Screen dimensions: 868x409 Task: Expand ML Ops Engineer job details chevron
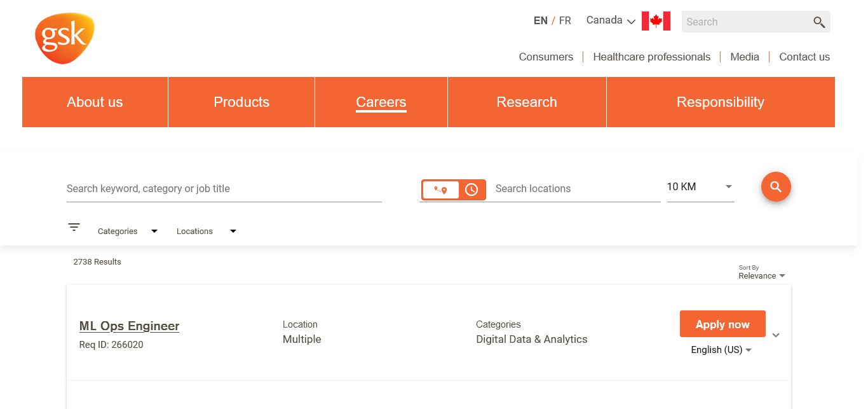776,335
